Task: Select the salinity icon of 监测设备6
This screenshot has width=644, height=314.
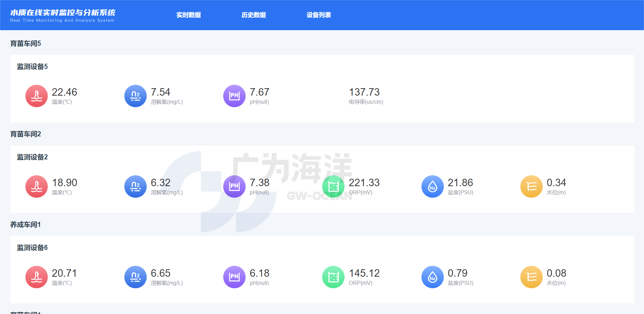Action: pyautogui.click(x=432, y=277)
